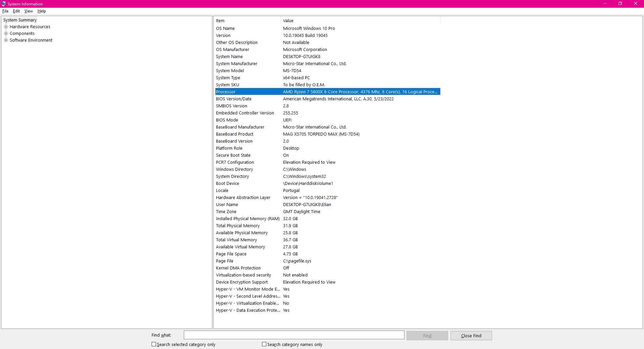The height and width of the screenshot is (349, 644).
Task: Select the Components tree item
Action: point(22,34)
